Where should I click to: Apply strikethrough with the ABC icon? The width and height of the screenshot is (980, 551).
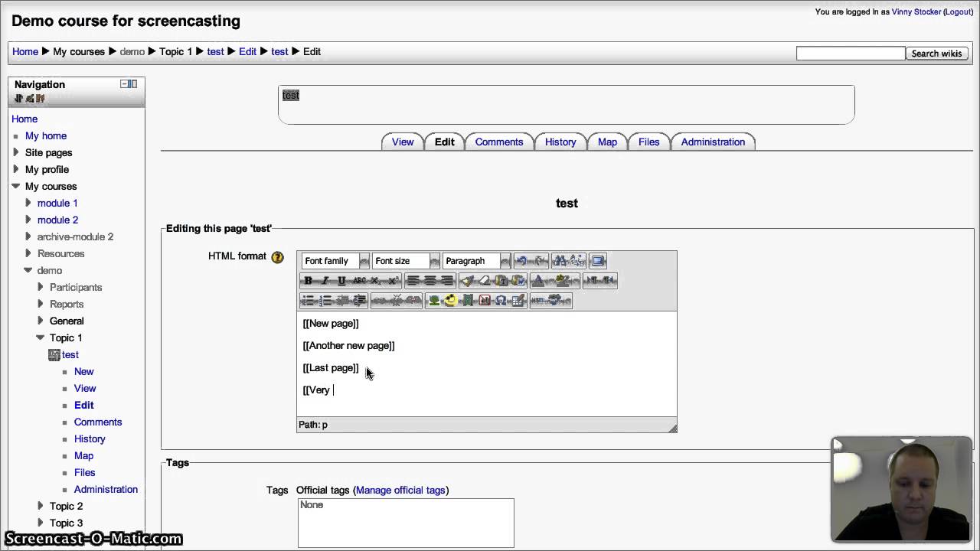coord(359,280)
